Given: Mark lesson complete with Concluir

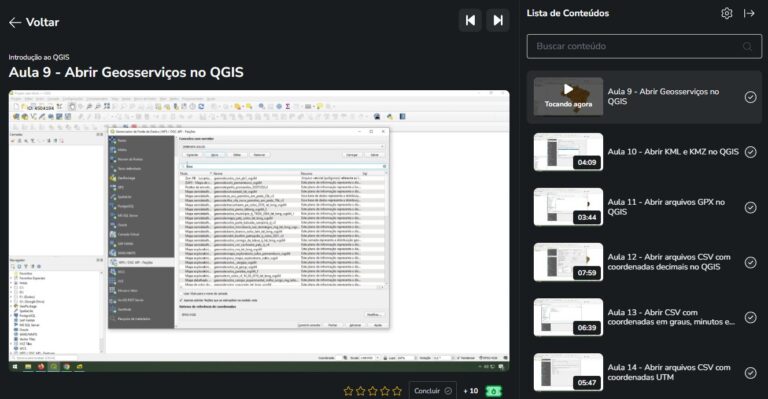Looking at the screenshot, I should (x=432, y=391).
